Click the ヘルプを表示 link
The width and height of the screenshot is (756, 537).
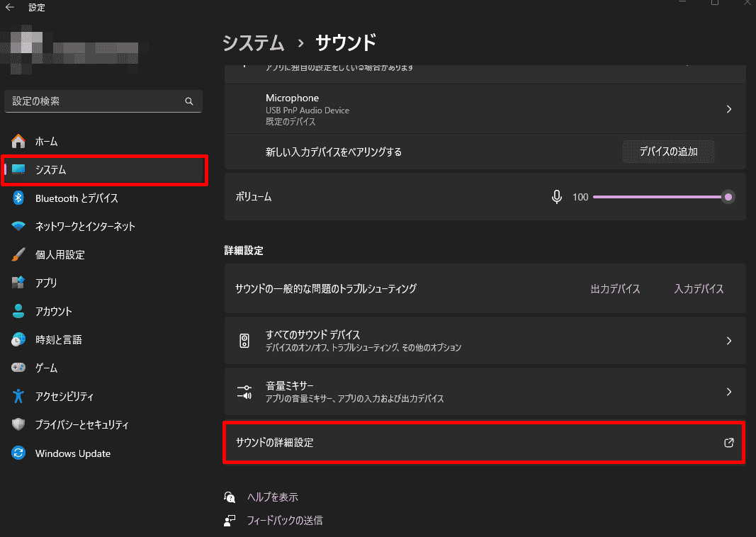tap(272, 497)
